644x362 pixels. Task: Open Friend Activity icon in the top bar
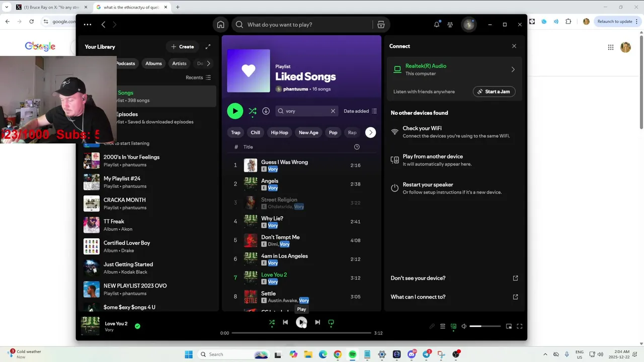[450, 25]
